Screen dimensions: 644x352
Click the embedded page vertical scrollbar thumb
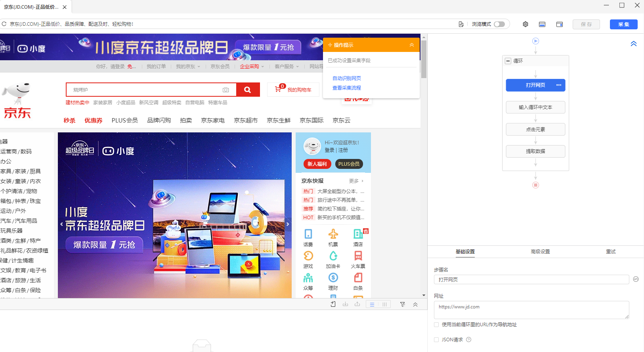[x=424, y=59]
